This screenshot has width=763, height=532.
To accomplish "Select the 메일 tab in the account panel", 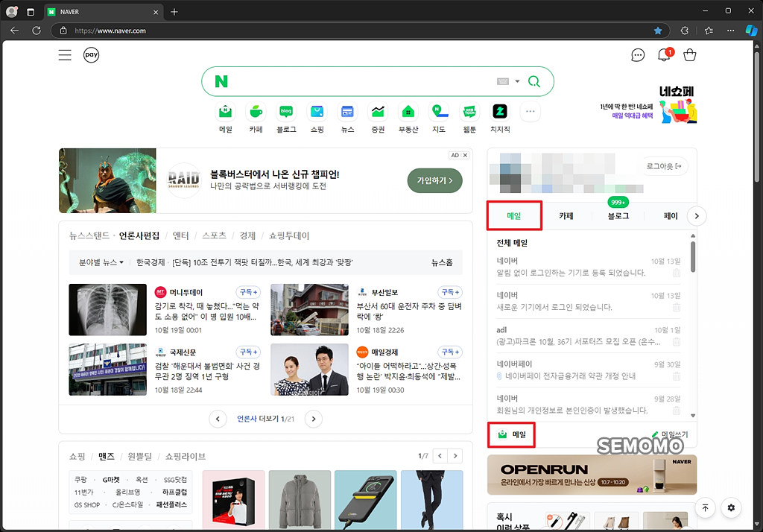I will click(514, 216).
